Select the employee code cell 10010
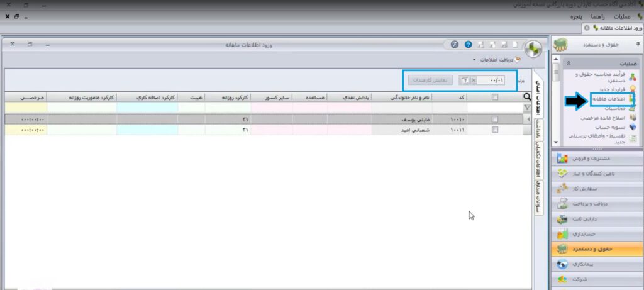 tap(450, 119)
